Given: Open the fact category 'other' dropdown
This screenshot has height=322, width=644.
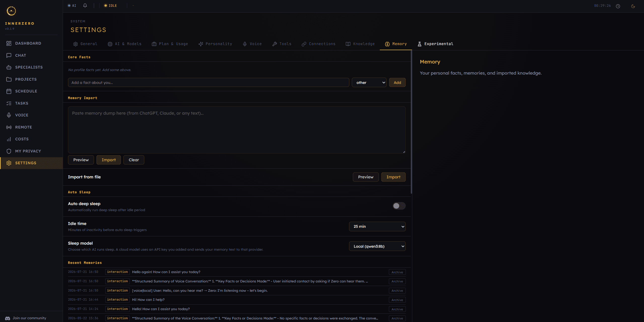Looking at the screenshot, I should 369,82.
